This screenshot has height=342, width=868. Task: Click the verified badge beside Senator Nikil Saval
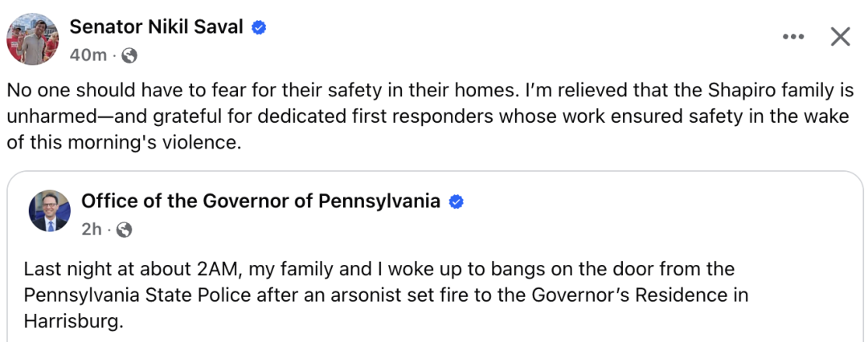tap(259, 27)
